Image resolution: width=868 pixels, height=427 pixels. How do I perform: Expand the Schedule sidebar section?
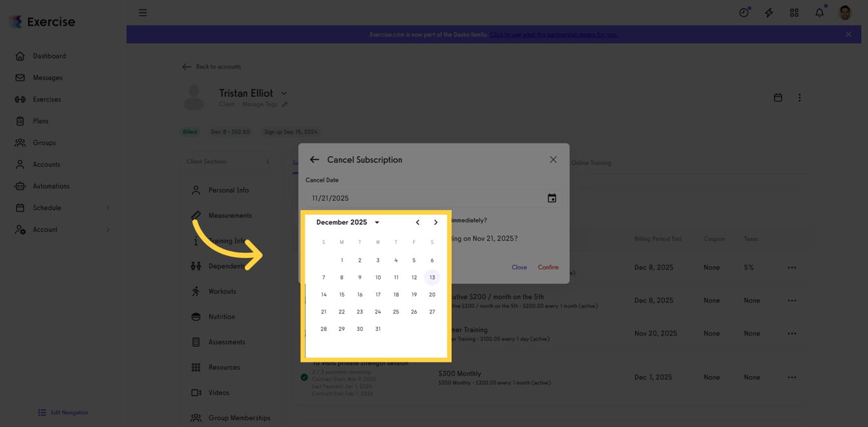(107, 208)
